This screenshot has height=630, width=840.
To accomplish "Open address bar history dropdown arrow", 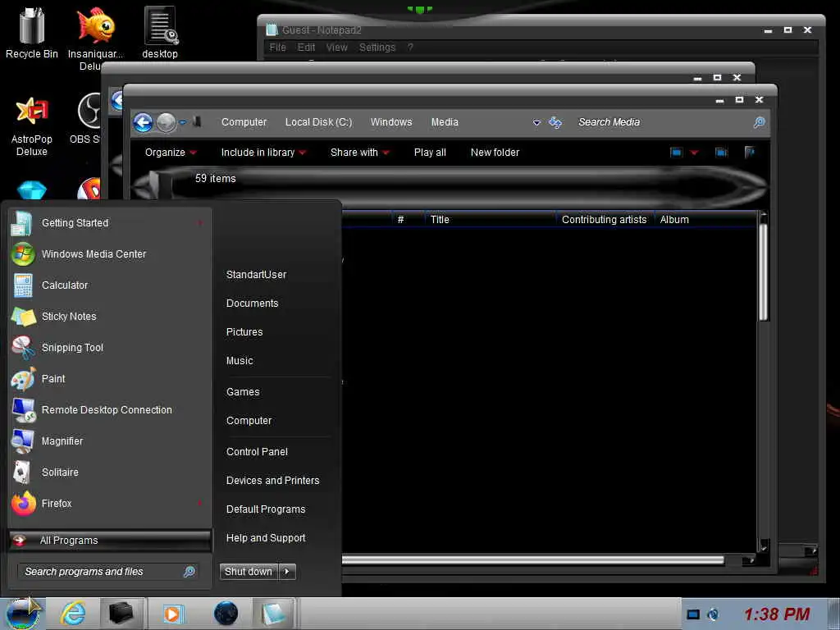I will 536,123.
